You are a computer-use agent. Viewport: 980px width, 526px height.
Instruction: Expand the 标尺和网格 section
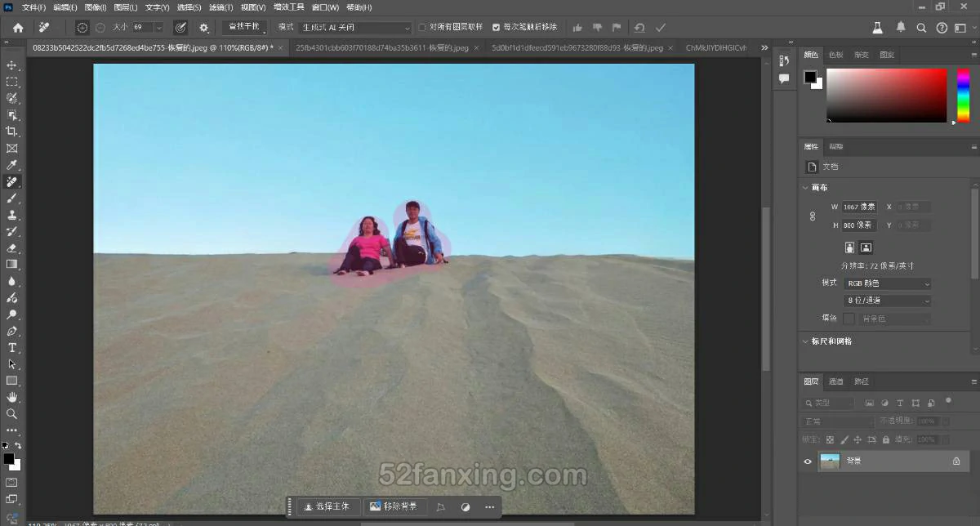click(x=805, y=341)
